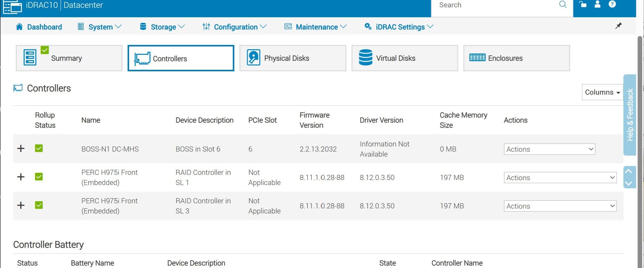
Task: Open the Help & Feedback side panel
Action: tap(630, 115)
